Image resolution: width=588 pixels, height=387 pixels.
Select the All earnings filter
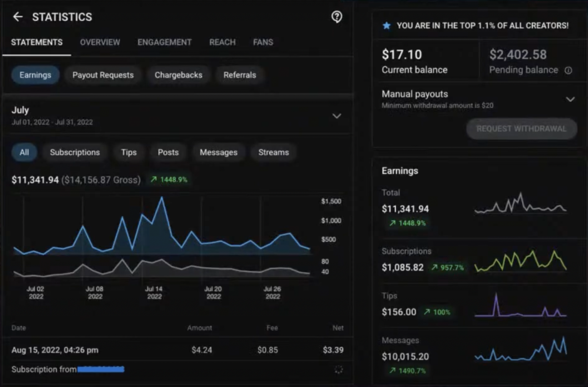point(24,152)
